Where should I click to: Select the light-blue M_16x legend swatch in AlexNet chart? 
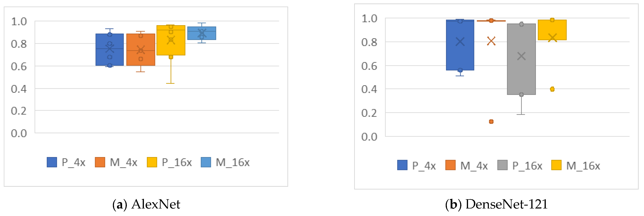(206, 162)
